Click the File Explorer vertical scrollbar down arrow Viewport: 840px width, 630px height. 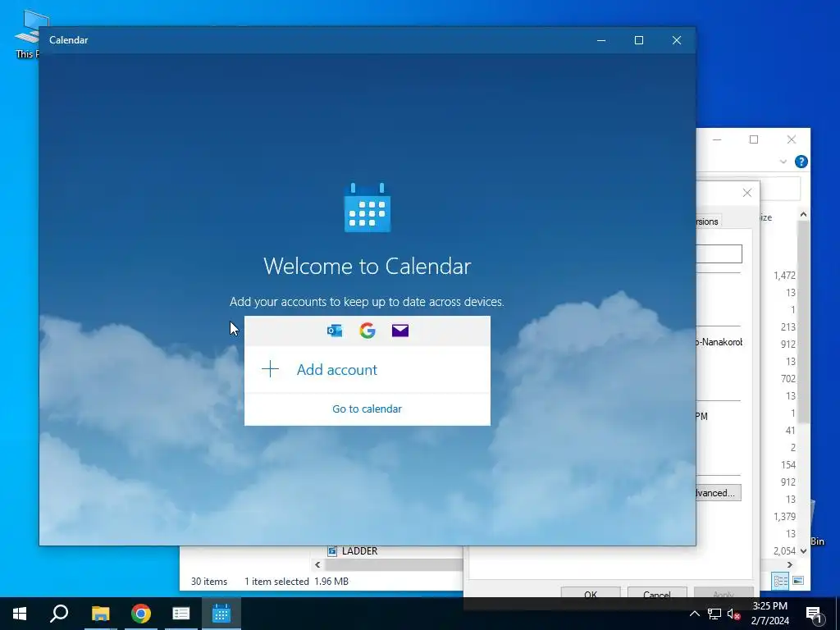click(803, 550)
